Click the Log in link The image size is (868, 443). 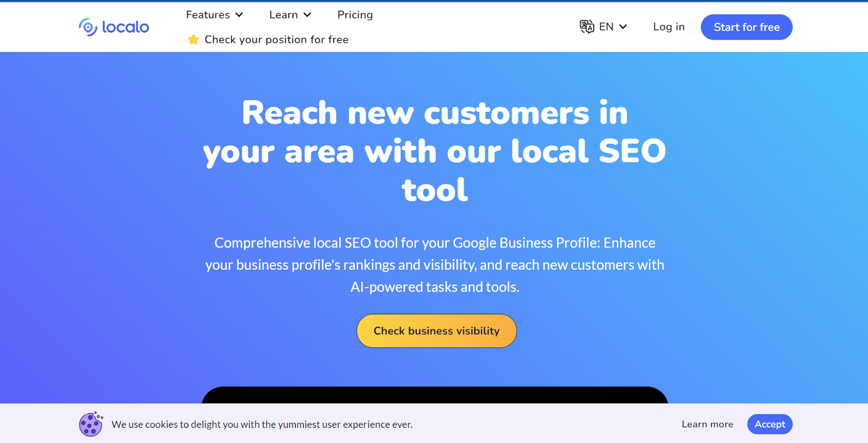[x=668, y=27]
